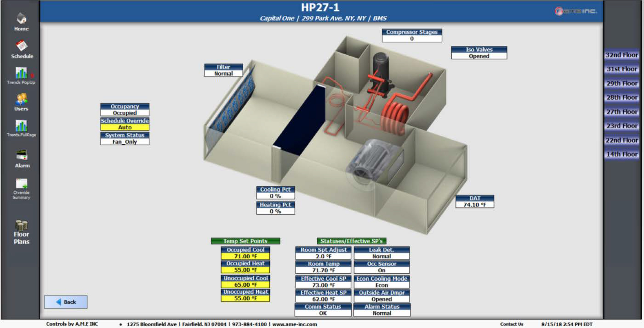Switch to the 27th Floor tab
This screenshot has height=328, width=644.
(622, 112)
